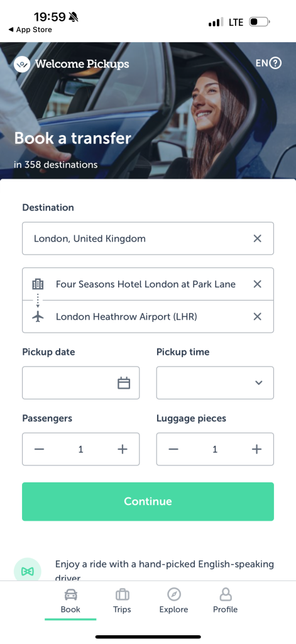
Task: Decrease the number of passengers
Action: click(x=39, y=449)
